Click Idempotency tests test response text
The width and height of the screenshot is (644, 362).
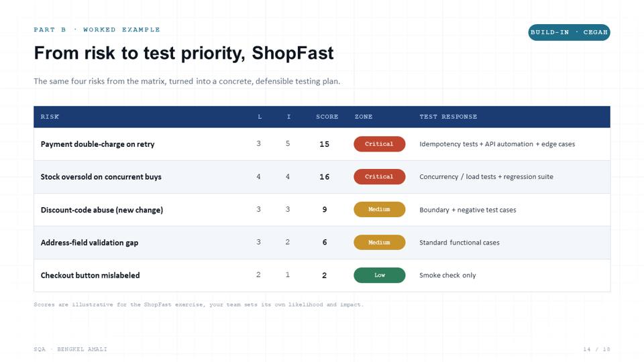point(497,144)
